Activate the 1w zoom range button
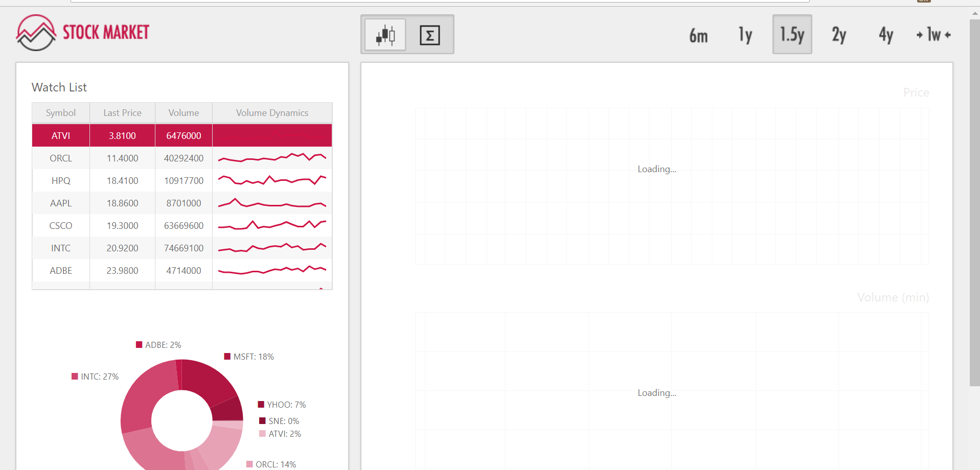Viewport: 980px width, 470px height. pyautogui.click(x=933, y=35)
